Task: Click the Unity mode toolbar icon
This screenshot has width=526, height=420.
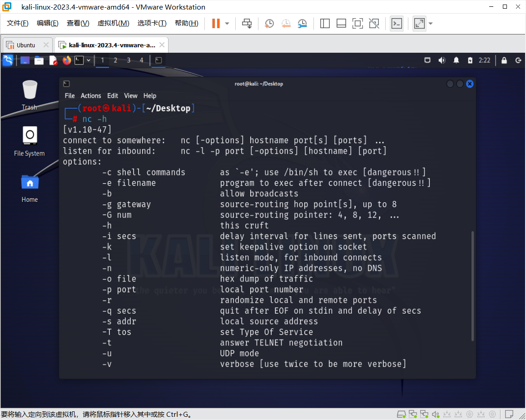Action: [x=374, y=24]
